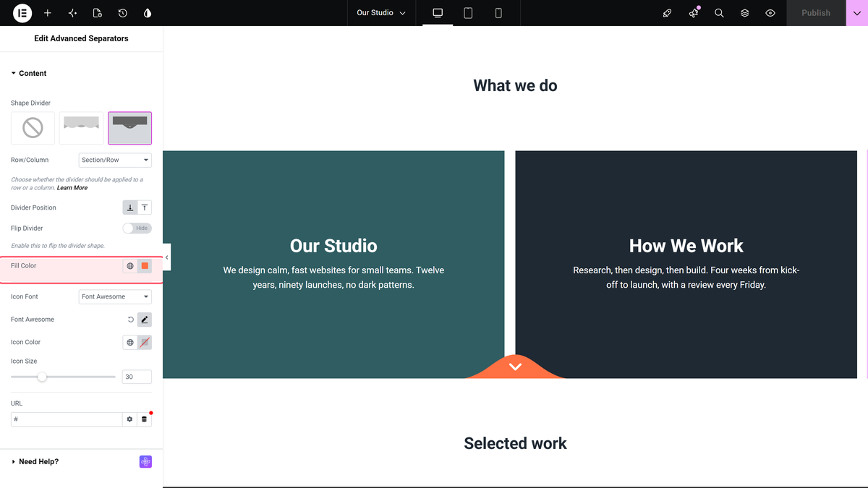Open the Icon Font dropdown
Screen dimensions: 868x488
pyautogui.click(x=115, y=296)
